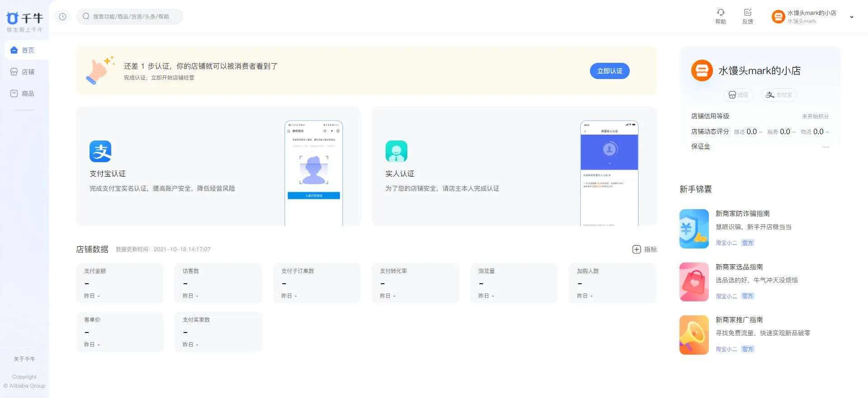Open the 新商家推广指南 title link
This screenshot has height=398, width=868.
pyautogui.click(x=739, y=320)
